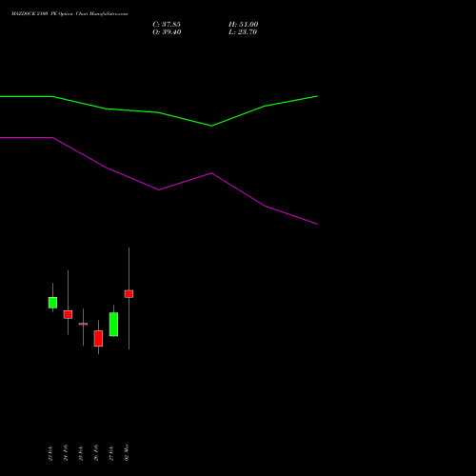Click the 24 Feb date axis label
This screenshot has height=476, width=476.
pos(66,452)
